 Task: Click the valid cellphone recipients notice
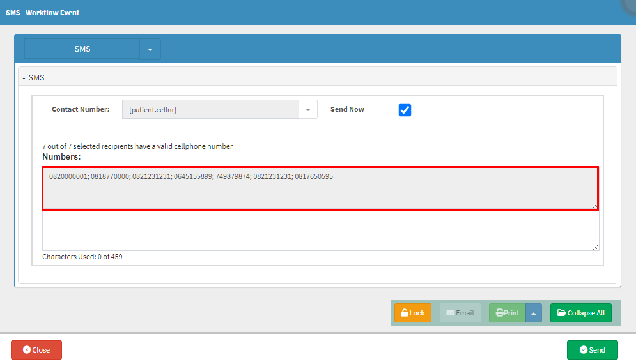coord(137,146)
